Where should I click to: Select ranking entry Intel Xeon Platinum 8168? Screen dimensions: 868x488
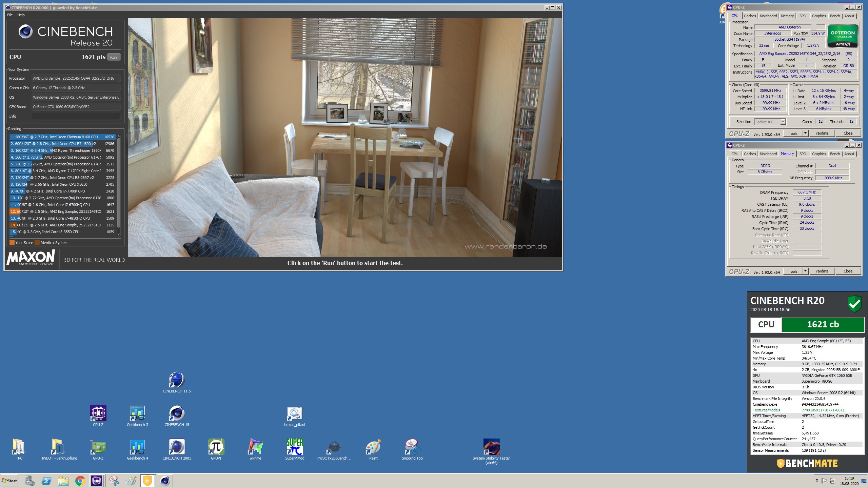click(63, 137)
